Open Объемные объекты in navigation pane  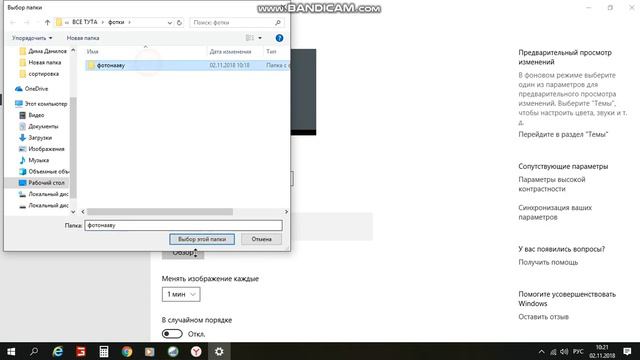(x=44, y=172)
